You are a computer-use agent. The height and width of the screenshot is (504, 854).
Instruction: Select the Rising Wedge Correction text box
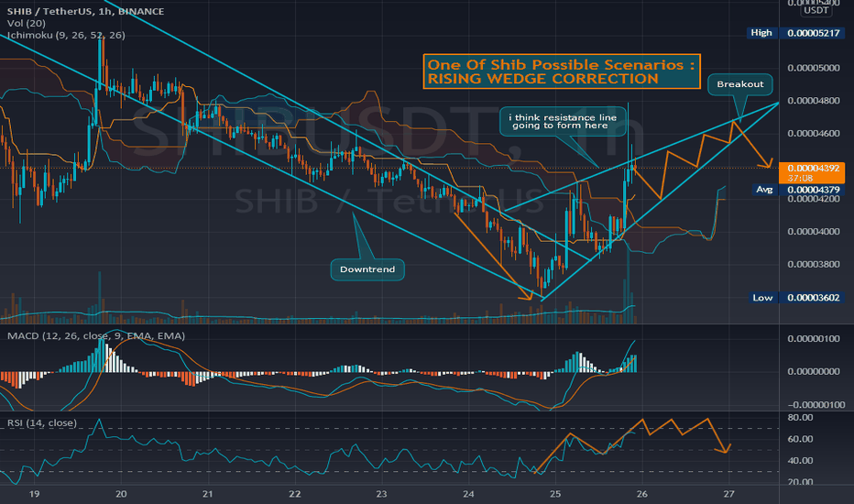[x=562, y=71]
